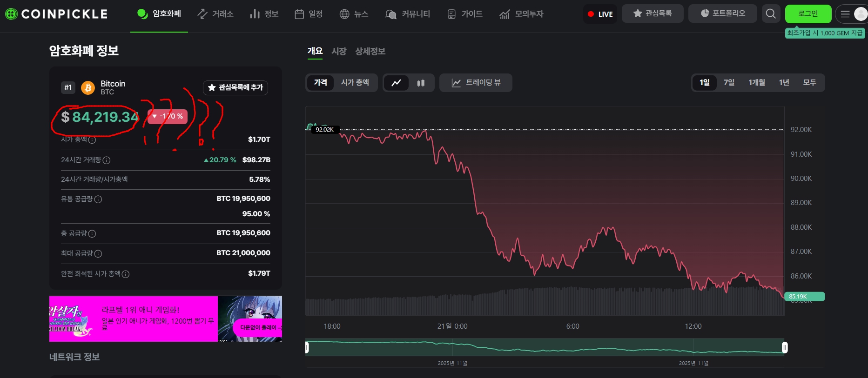Open the 뉴스 nav menu

[354, 14]
